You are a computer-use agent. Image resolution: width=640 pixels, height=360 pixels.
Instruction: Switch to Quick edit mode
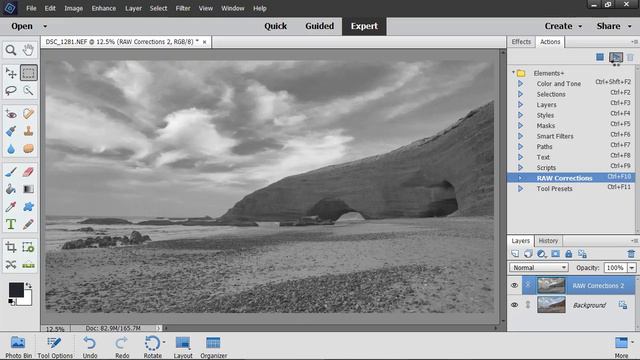tap(276, 26)
